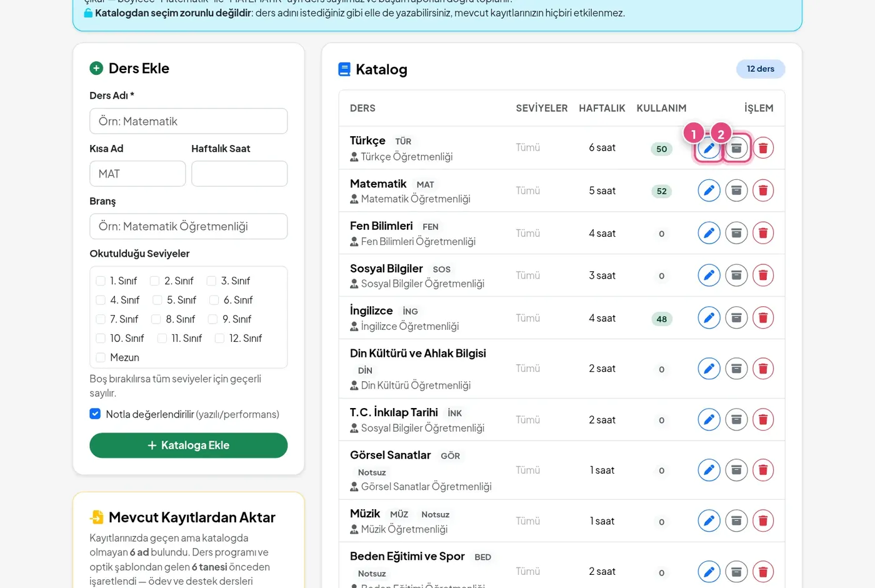Delete the Fen Bilimleri lesson
The width and height of the screenshot is (875, 588).
[763, 233]
